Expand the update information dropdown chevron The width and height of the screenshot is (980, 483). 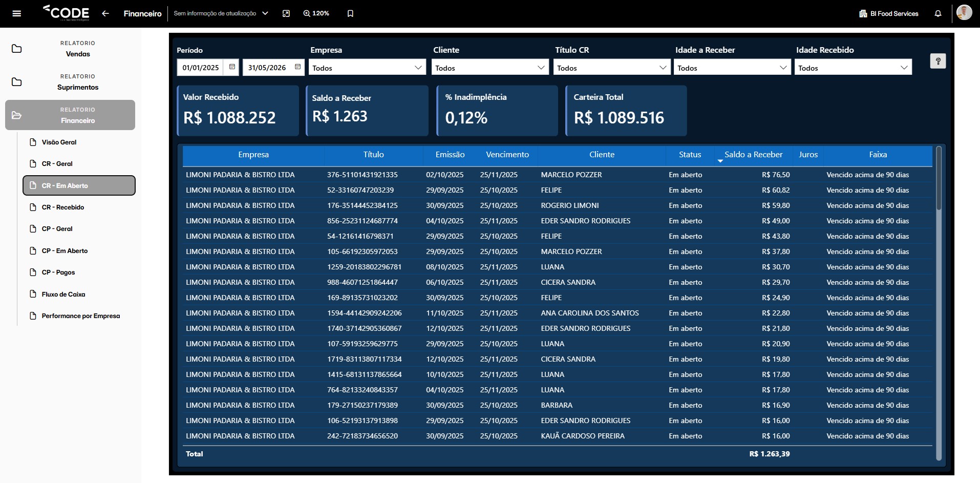265,13
